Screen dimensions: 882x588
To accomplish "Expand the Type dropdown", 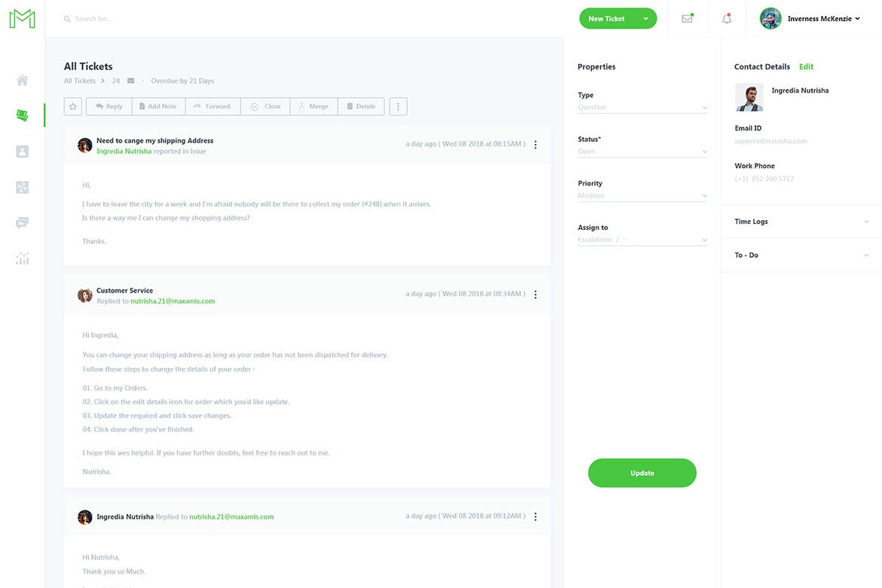I will click(642, 107).
